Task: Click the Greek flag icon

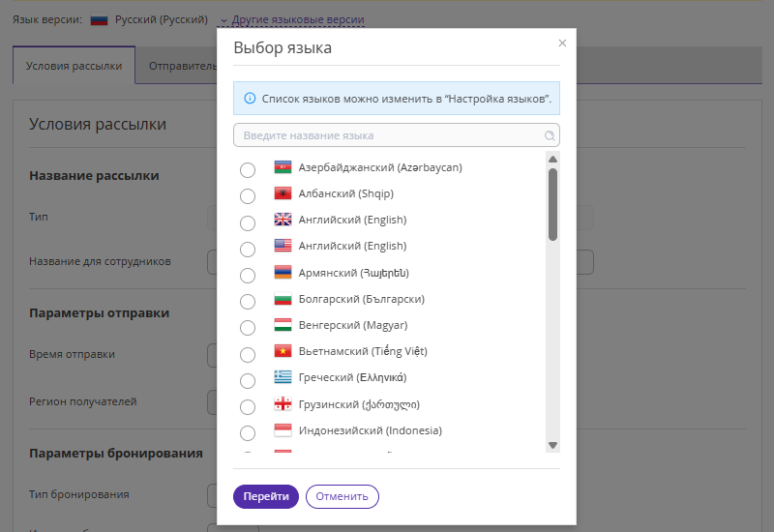Action: click(x=283, y=377)
